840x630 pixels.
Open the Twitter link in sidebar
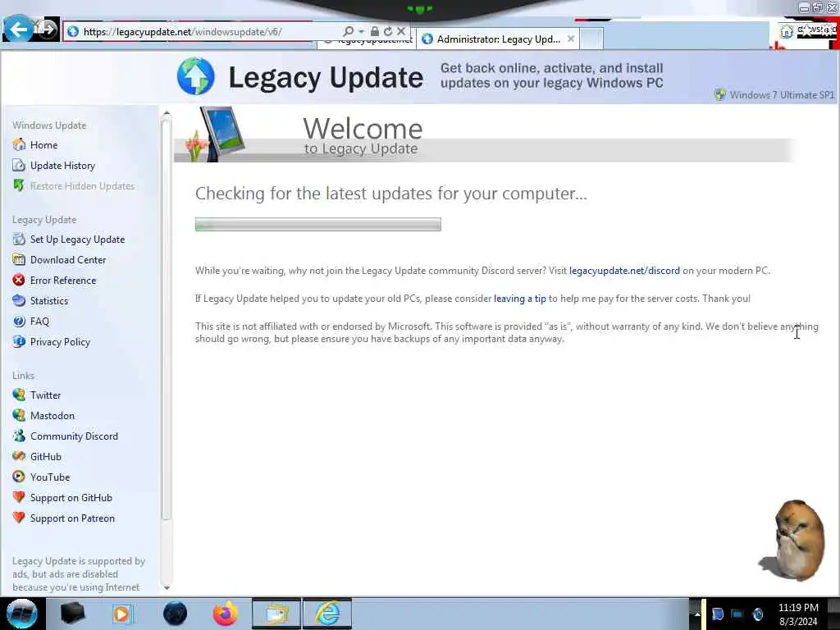[46, 395]
